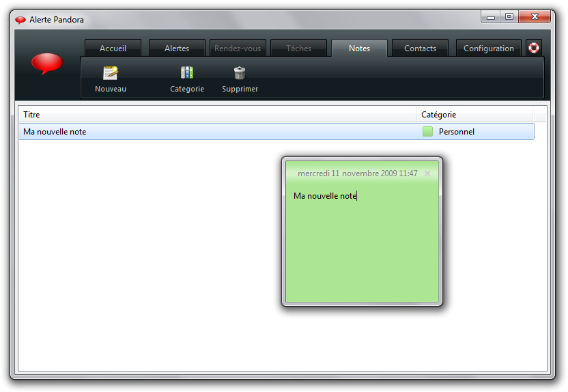Click the sticky note date header
This screenshot has width=568, height=392.
(357, 173)
